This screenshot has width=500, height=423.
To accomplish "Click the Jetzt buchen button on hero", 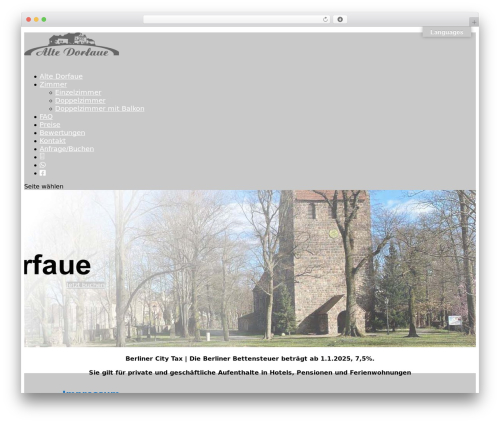I will point(86,285).
